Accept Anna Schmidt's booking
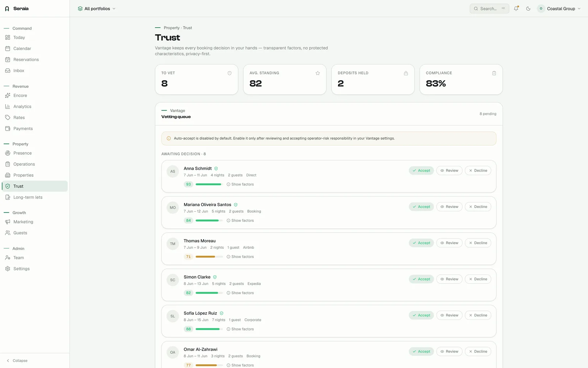 click(421, 171)
